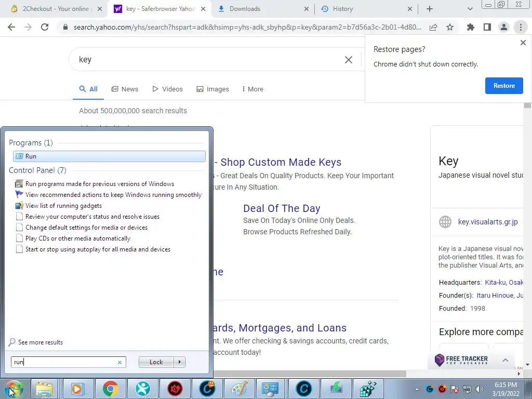Viewport: 532px width, 399px height.
Task: Clear the Start menu search text
Action: (119, 362)
